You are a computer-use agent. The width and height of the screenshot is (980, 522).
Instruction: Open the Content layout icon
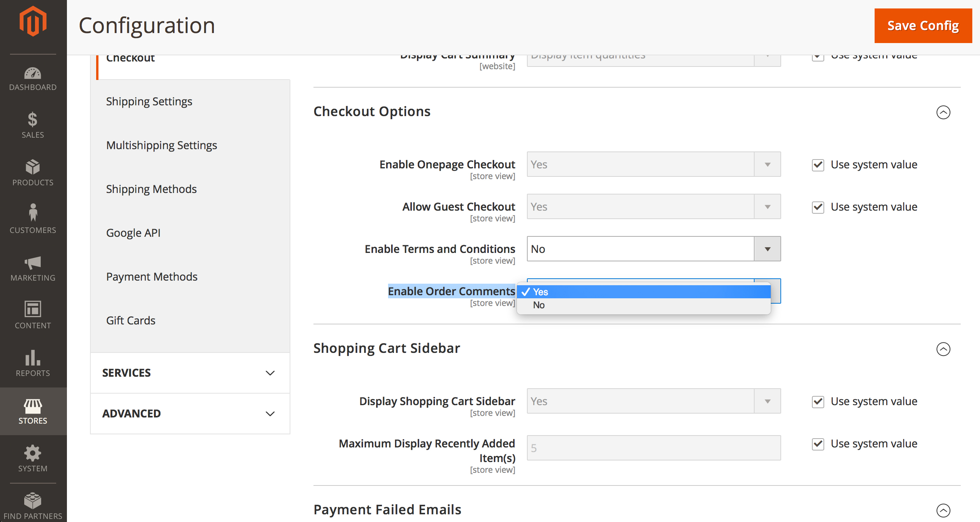(33, 309)
